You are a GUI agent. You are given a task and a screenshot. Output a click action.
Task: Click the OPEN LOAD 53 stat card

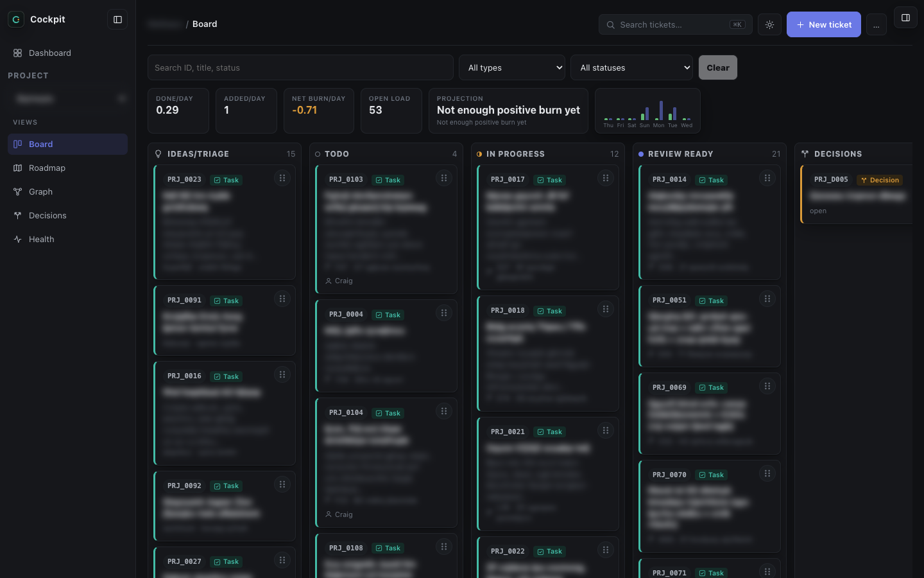[x=391, y=110]
